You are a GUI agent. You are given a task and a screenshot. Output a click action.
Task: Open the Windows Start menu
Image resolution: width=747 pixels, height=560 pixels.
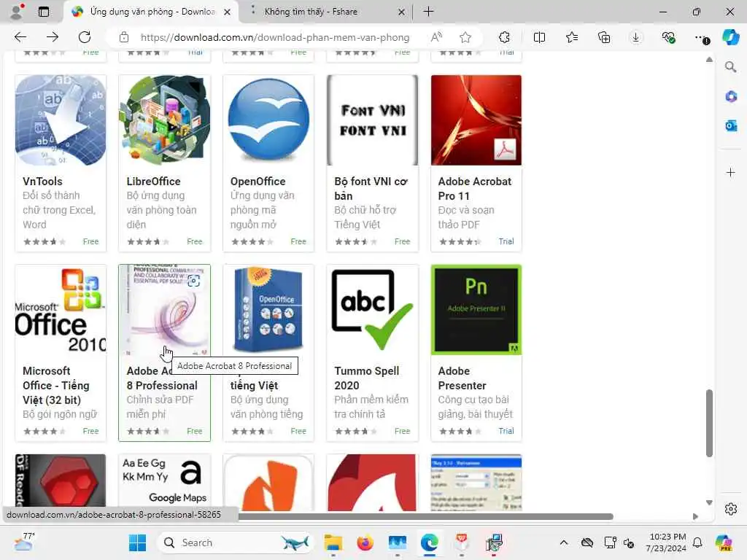pos(138,542)
